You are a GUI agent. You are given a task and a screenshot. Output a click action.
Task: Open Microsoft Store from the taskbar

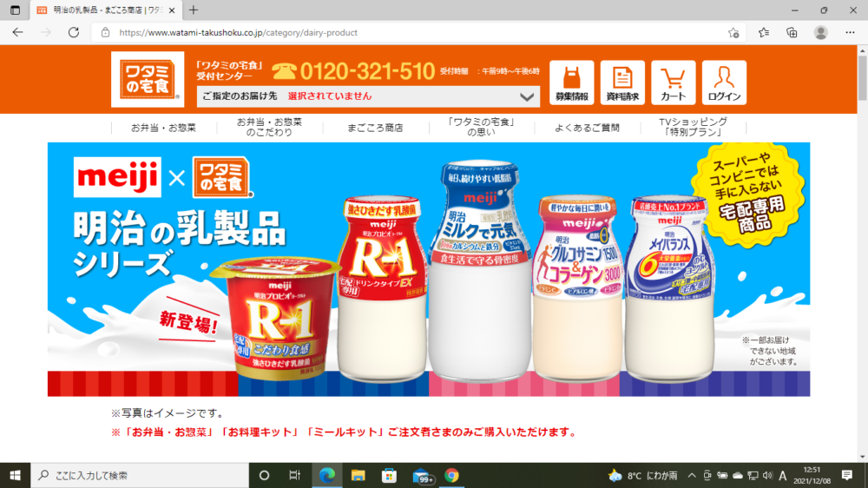389,475
